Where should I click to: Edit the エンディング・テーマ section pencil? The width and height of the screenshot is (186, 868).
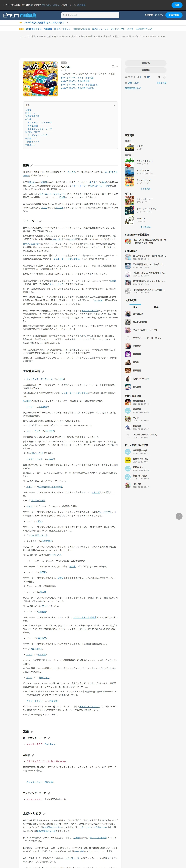click(49, 793)
